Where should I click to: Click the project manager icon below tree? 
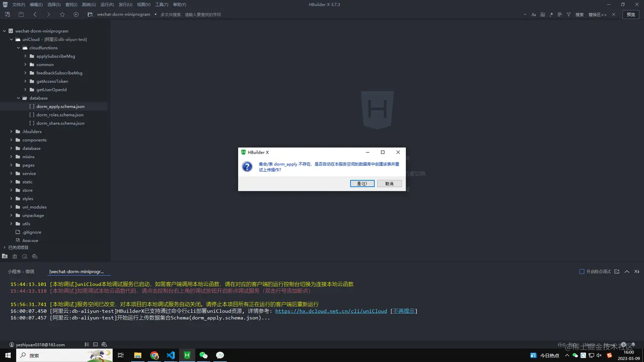point(5,257)
